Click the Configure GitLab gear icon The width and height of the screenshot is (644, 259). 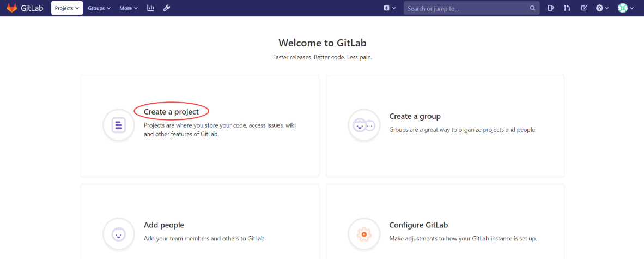coord(364,234)
